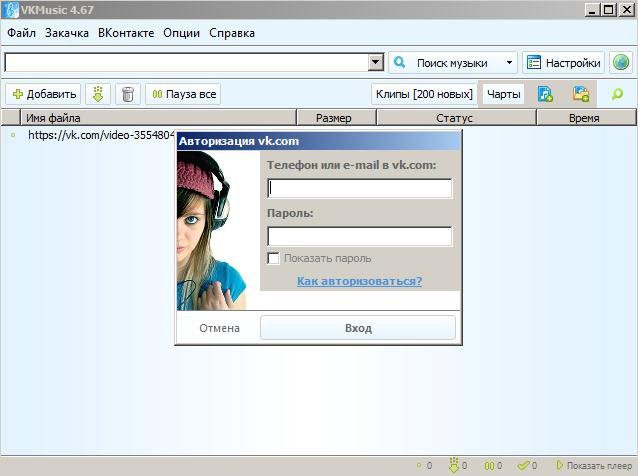Click the trash bin delete icon
Image resolution: width=638 pixels, height=476 pixels.
[128, 94]
